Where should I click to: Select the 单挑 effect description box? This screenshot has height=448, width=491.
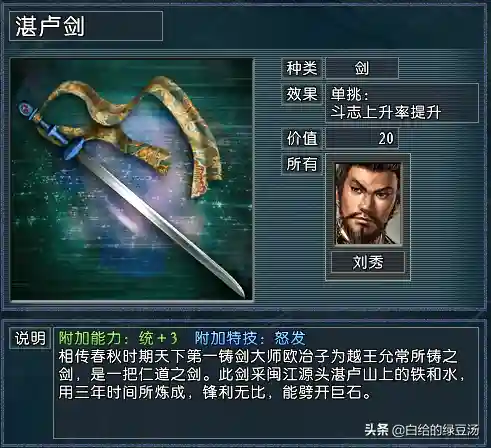tap(402, 103)
